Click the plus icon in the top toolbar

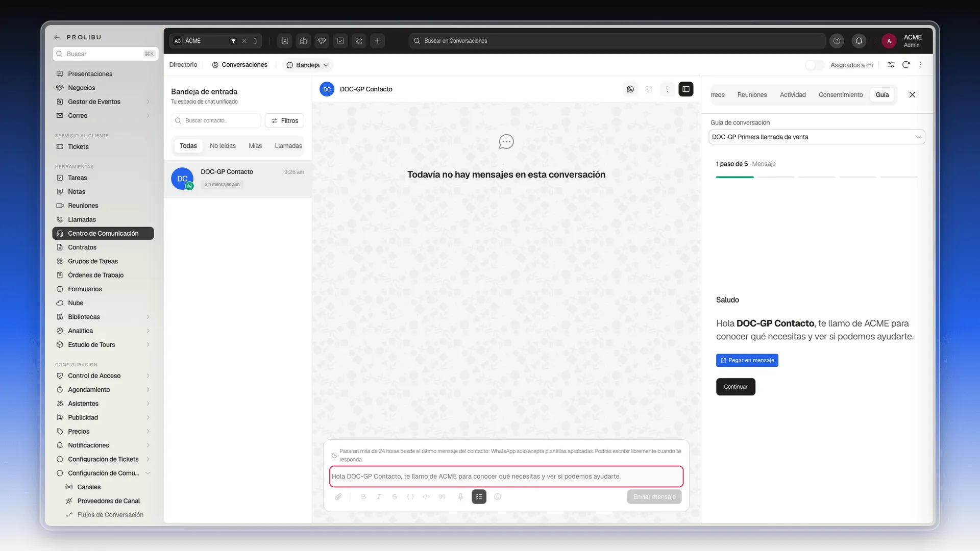[377, 41]
